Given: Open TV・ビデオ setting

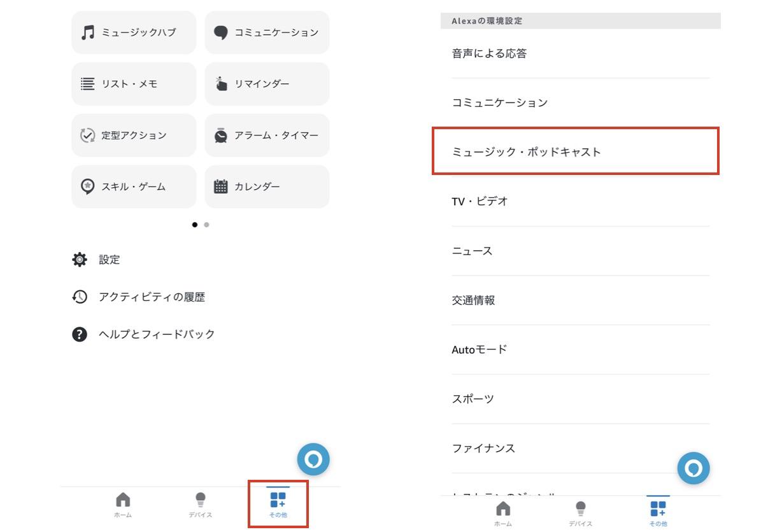Looking at the screenshot, I should [x=581, y=202].
